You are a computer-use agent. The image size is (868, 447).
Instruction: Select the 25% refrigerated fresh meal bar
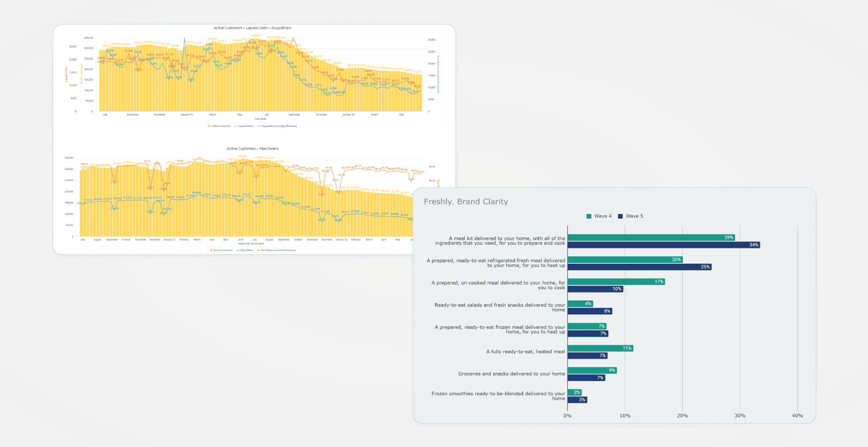point(640,267)
